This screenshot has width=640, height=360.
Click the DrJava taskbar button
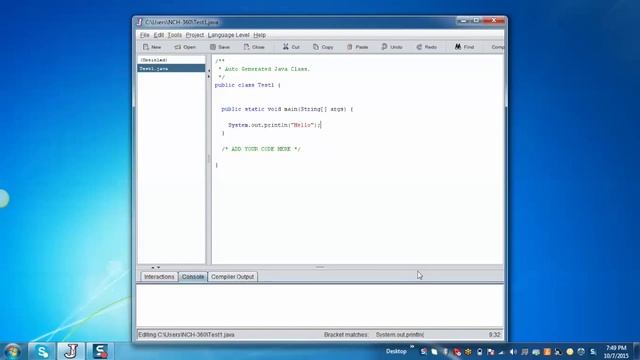click(71, 351)
